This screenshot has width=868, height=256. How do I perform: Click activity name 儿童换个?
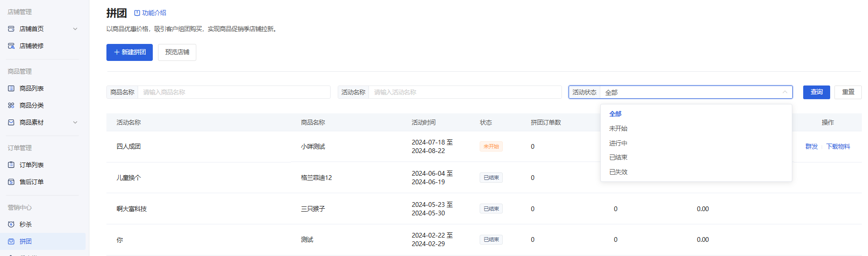click(x=129, y=178)
